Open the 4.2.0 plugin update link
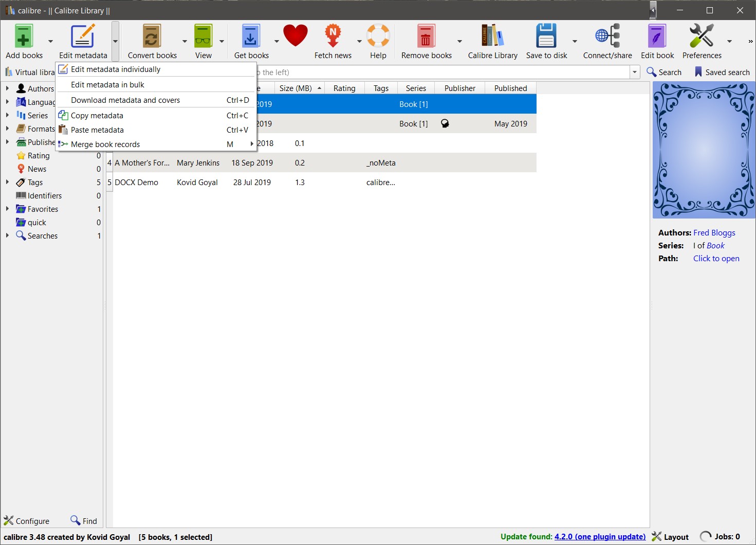756x545 pixels. 600,537
